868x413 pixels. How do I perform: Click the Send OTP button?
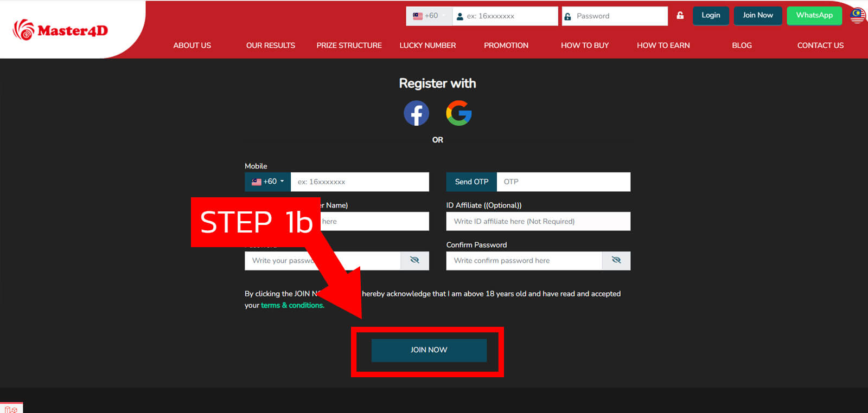[x=471, y=182]
